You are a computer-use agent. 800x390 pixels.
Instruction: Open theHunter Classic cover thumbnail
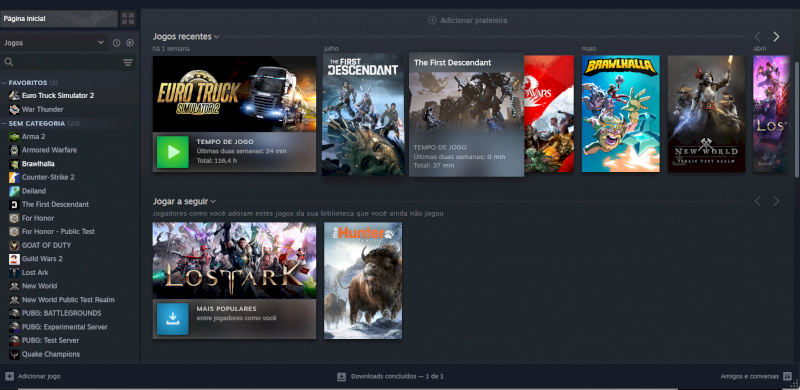[363, 280]
